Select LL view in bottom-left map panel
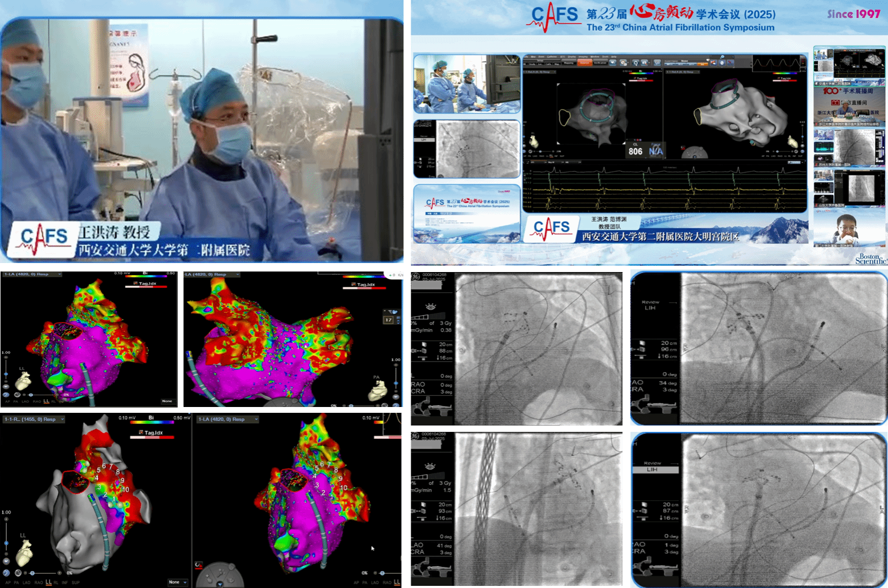The width and height of the screenshot is (888, 588). pyautogui.click(x=49, y=582)
